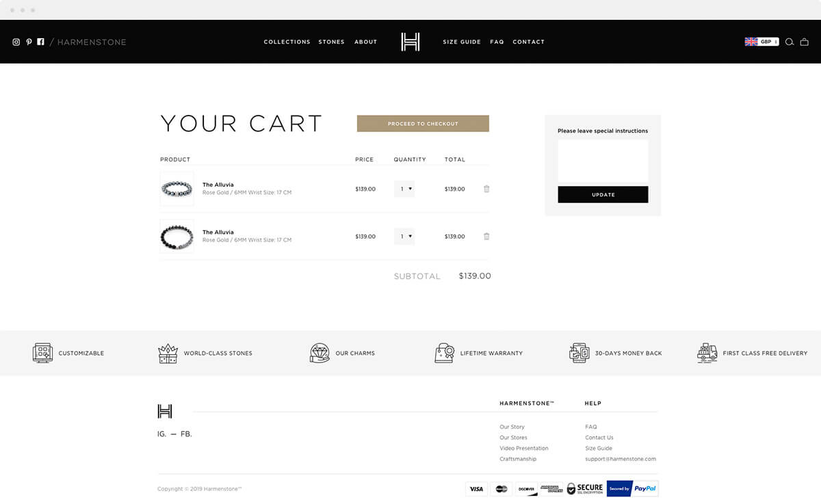Click Proceed to Checkout button
The width and height of the screenshot is (821, 504).
[x=423, y=124]
